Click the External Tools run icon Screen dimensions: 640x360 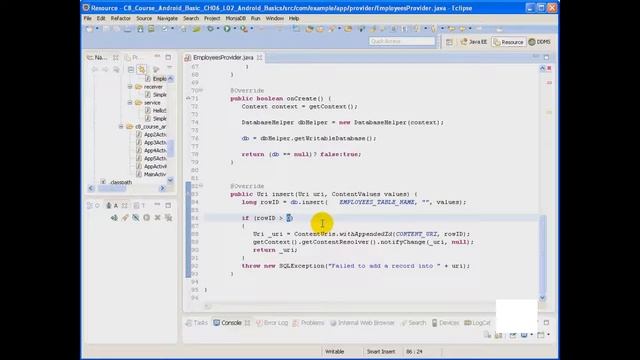coord(244,29)
